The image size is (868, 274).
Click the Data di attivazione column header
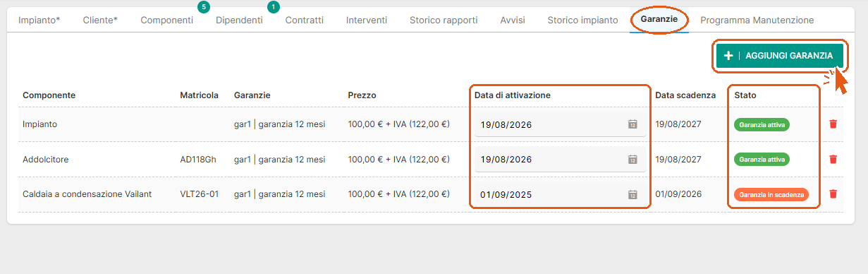[513, 95]
